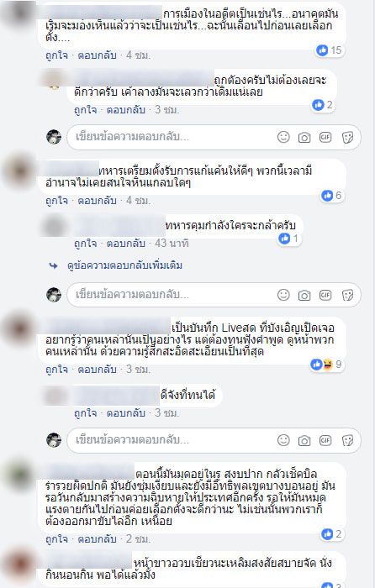The image size is (375, 588).
Task: Open sticker picker in second reply box
Action: pos(347,296)
